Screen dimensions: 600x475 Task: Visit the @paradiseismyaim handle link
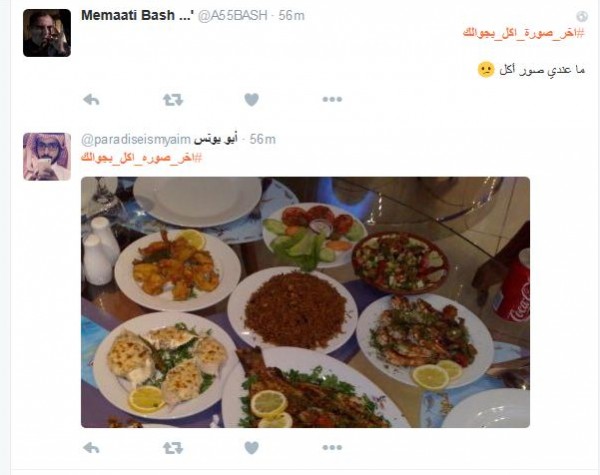pyautogui.click(x=136, y=140)
